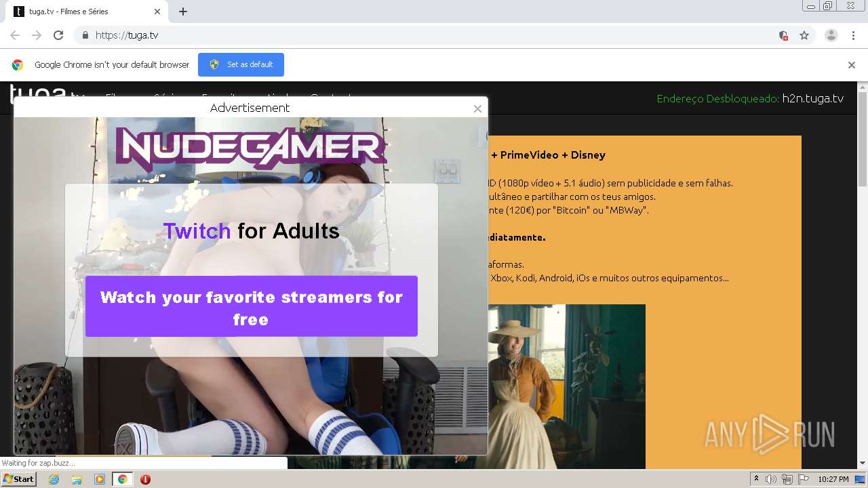Click the 10:27 PM taskbar clock

[x=833, y=479]
